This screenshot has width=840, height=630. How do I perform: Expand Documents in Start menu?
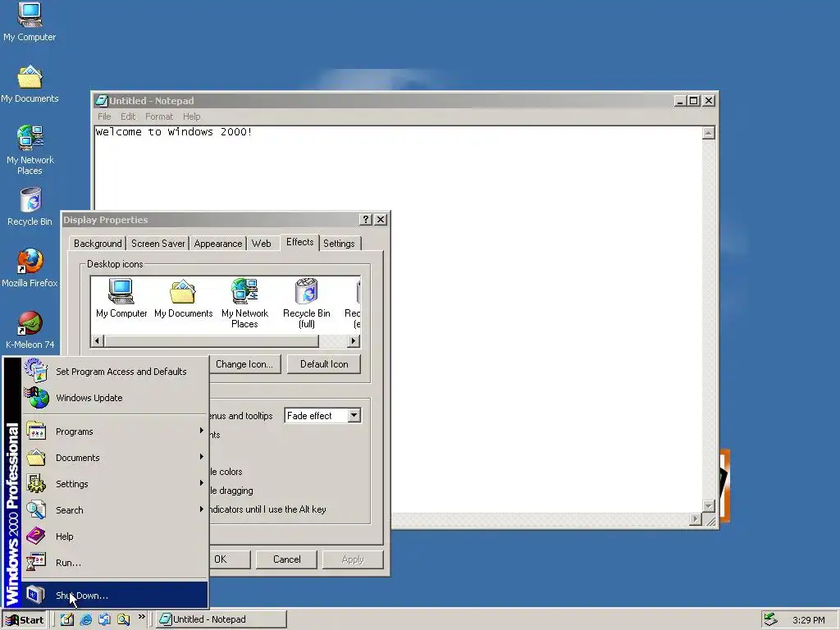[115, 458]
